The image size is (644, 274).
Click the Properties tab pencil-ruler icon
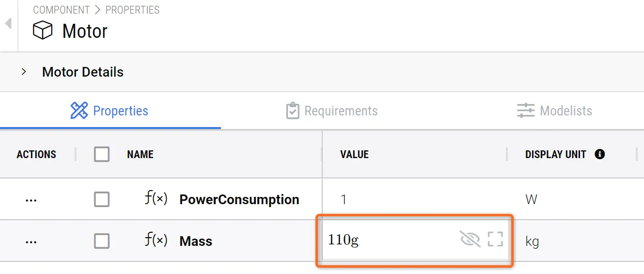click(x=79, y=111)
